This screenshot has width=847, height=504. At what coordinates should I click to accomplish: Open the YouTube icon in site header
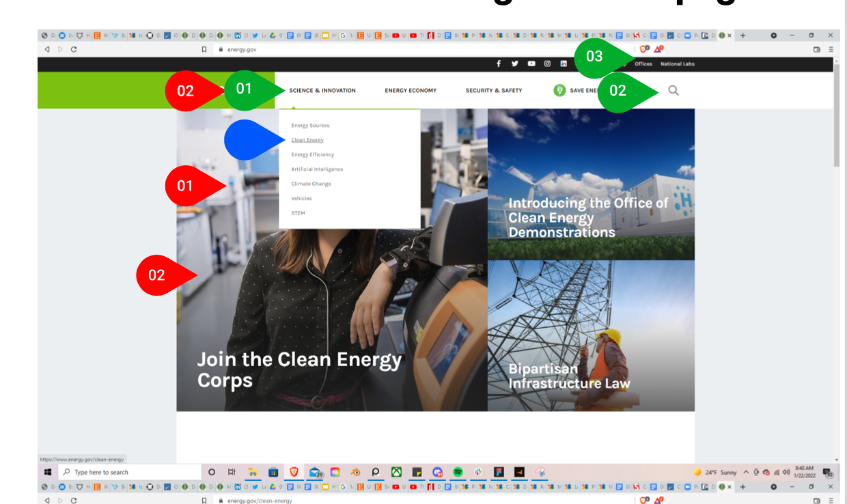tap(531, 64)
